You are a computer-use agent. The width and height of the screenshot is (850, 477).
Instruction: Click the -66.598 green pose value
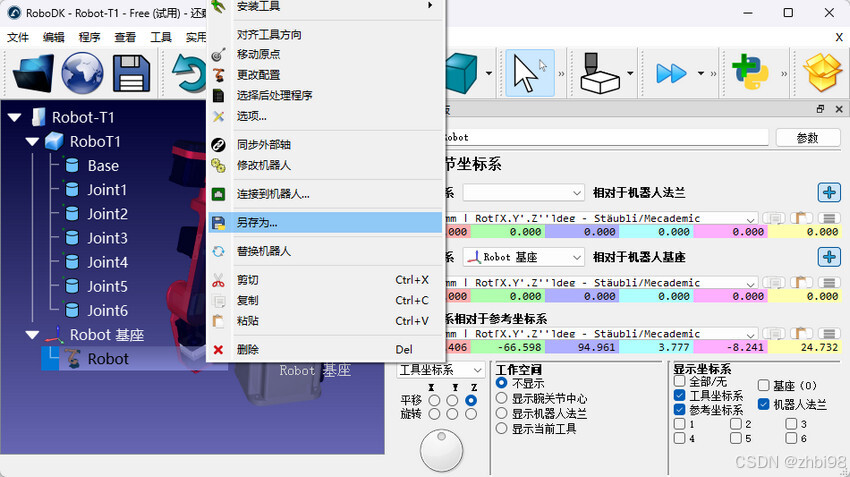(x=508, y=347)
